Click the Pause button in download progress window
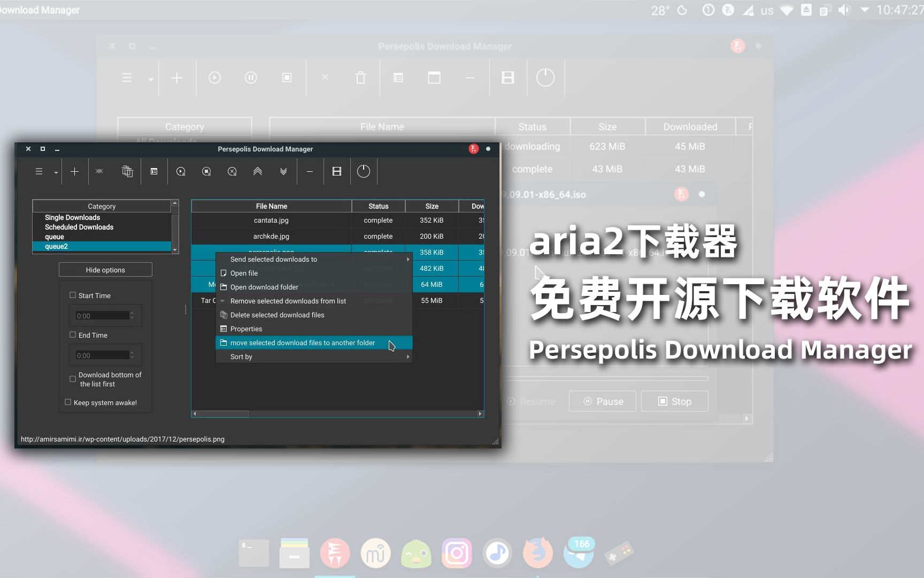The image size is (924, 578). (603, 401)
